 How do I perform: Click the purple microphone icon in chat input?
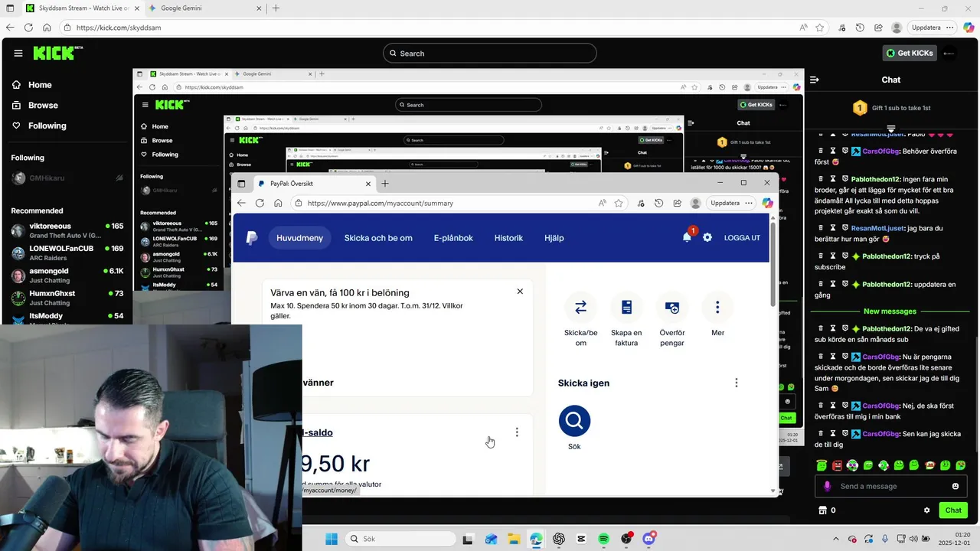pos(827,486)
